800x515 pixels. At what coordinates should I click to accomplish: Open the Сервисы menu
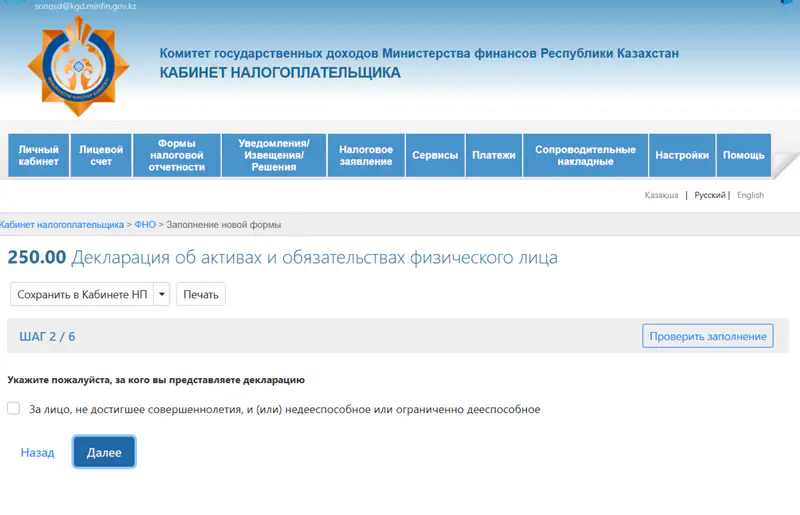[435, 156]
